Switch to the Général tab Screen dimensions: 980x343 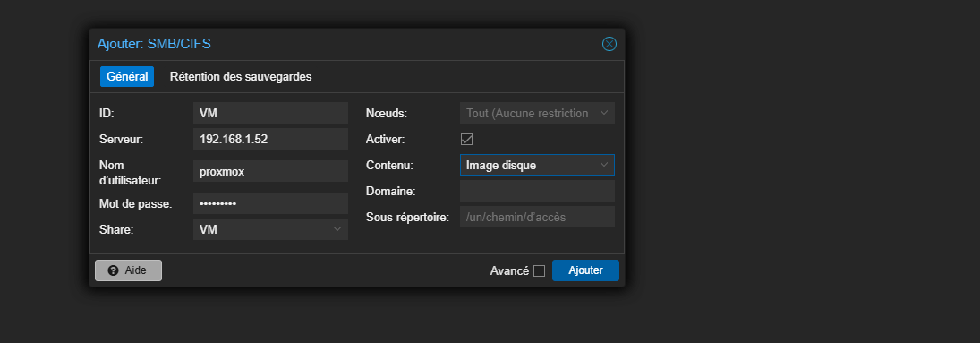click(127, 77)
